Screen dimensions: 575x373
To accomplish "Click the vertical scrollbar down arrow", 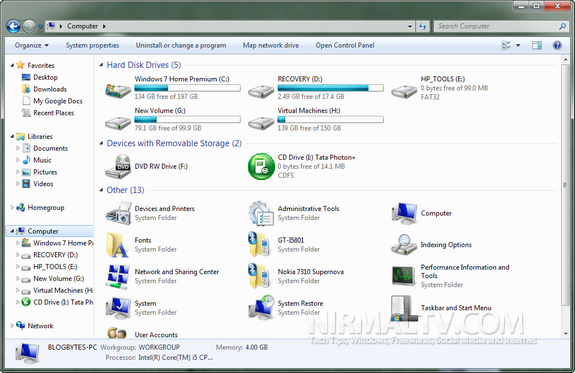I will coord(565,333).
